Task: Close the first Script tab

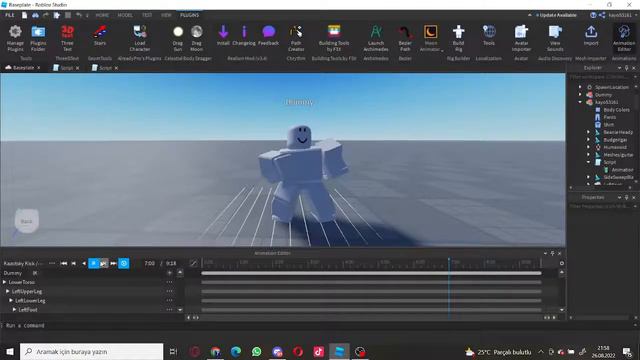Action: coord(78,68)
